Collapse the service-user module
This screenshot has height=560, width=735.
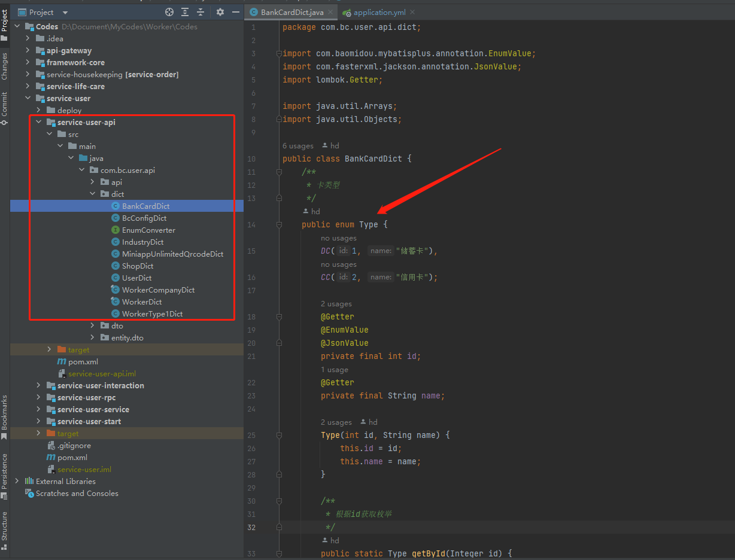(28, 98)
